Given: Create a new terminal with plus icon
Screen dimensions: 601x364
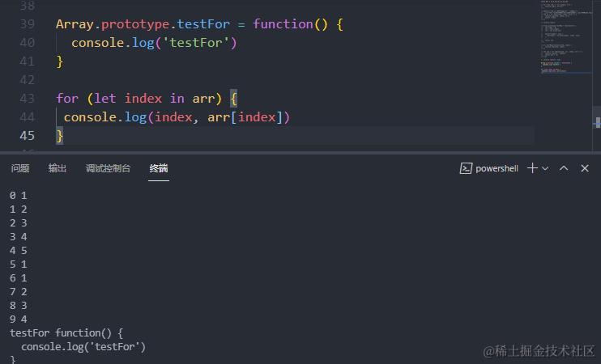Looking at the screenshot, I should pyautogui.click(x=532, y=168).
